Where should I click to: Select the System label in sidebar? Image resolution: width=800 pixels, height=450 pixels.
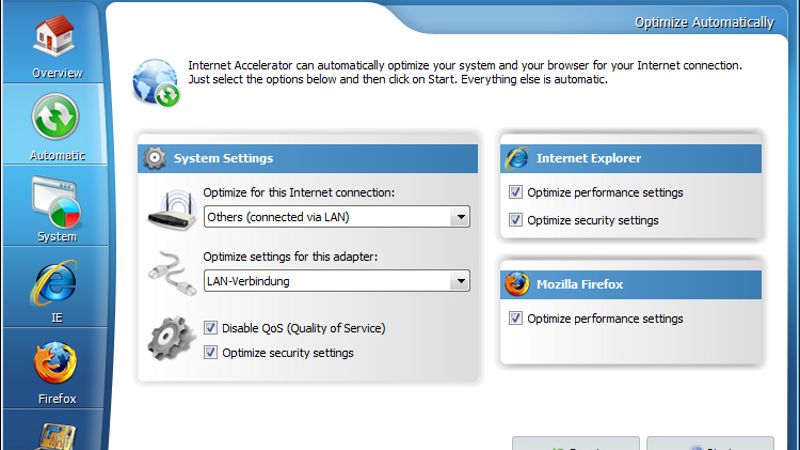57,237
